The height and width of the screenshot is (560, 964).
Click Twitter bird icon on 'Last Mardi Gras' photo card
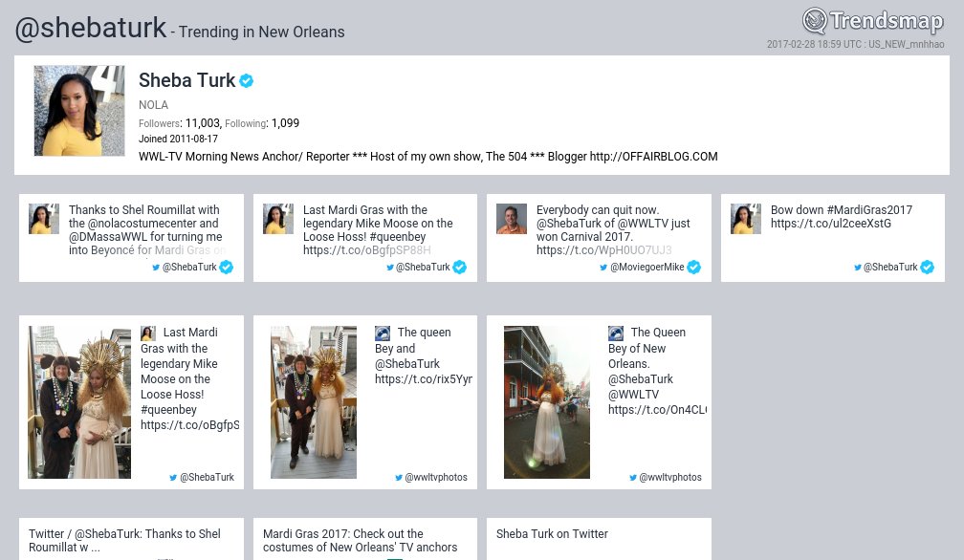coord(173,478)
